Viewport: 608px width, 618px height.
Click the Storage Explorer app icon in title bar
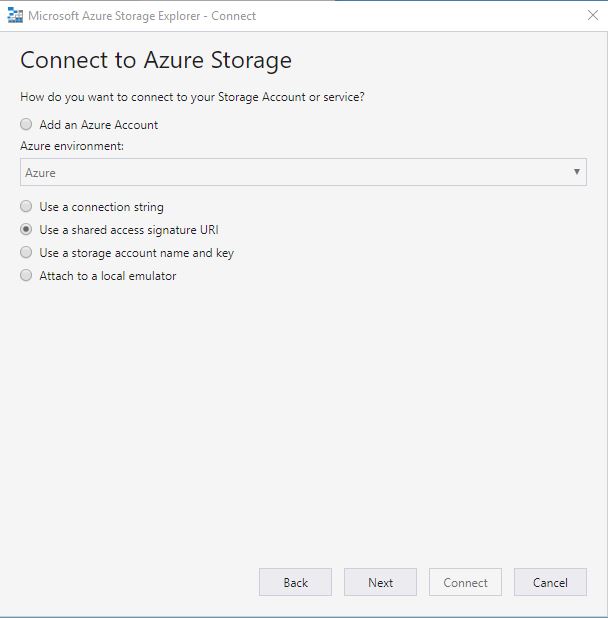(15, 15)
